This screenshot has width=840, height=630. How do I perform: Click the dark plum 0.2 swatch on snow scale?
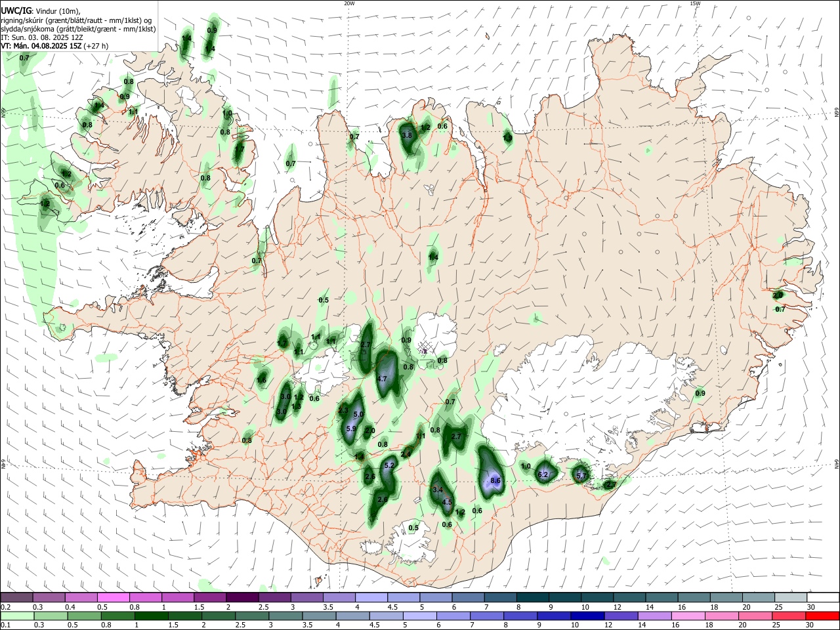pyautogui.click(x=16, y=597)
